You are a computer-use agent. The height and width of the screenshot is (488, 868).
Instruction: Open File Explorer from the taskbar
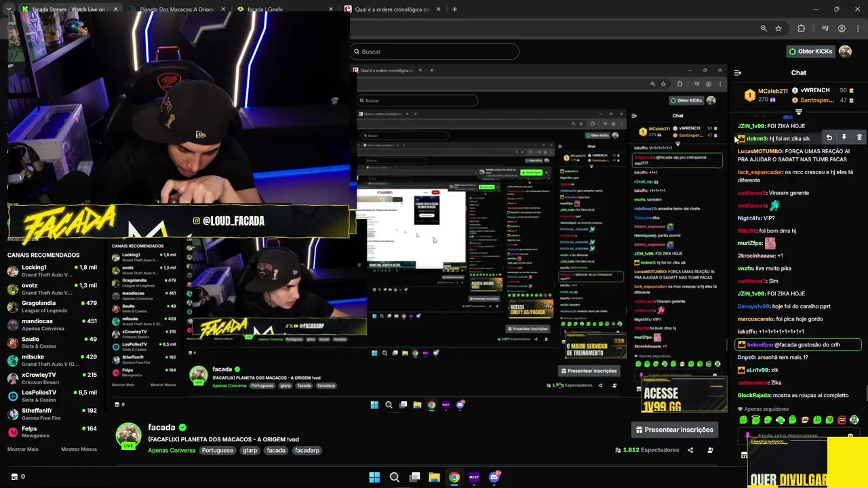(x=434, y=477)
